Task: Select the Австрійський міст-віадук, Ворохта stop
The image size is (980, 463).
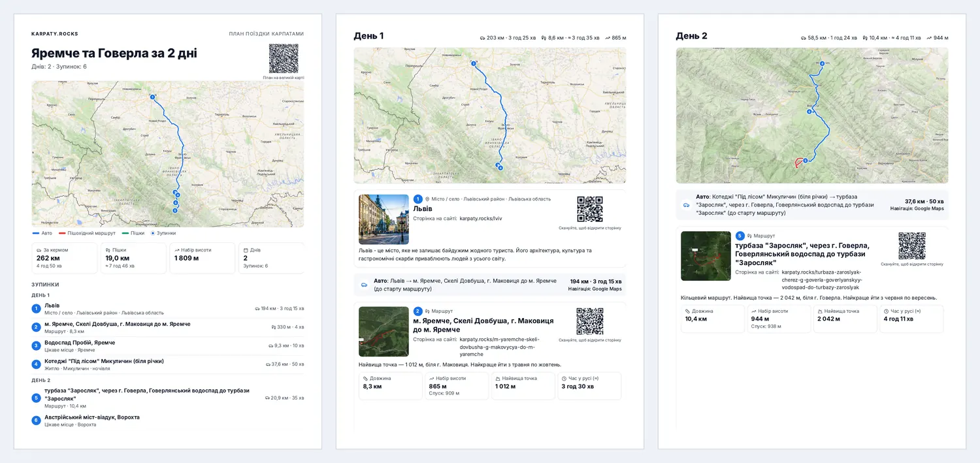Action: [x=168, y=420]
